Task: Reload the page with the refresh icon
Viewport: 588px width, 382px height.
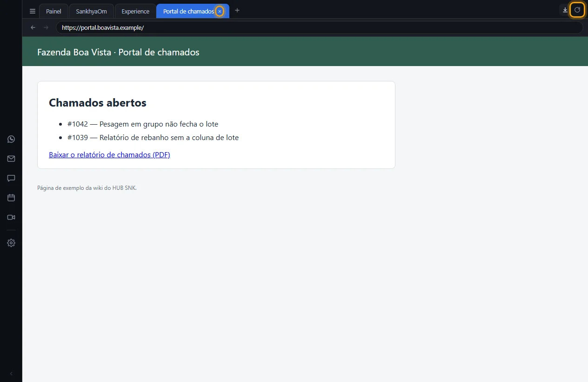Action: tap(577, 10)
